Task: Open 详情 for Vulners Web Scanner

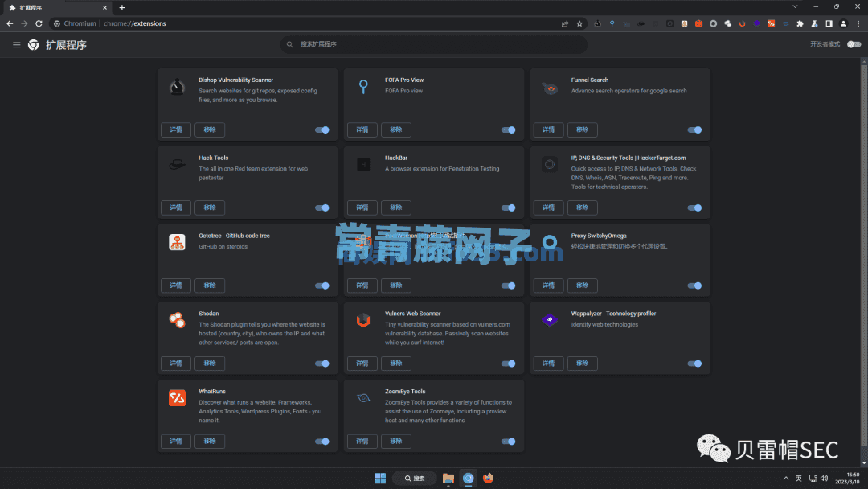Action: pos(362,364)
